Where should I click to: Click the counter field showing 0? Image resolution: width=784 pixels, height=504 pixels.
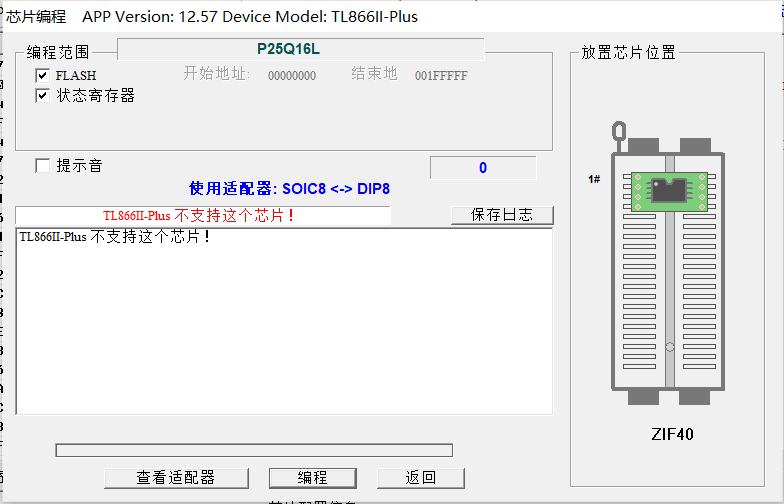pos(483,168)
